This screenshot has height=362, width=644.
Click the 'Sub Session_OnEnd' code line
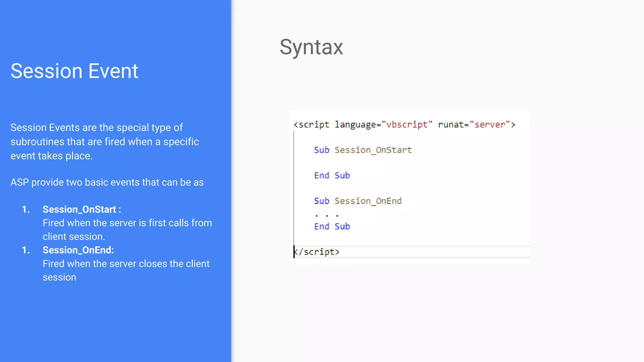[x=358, y=201]
